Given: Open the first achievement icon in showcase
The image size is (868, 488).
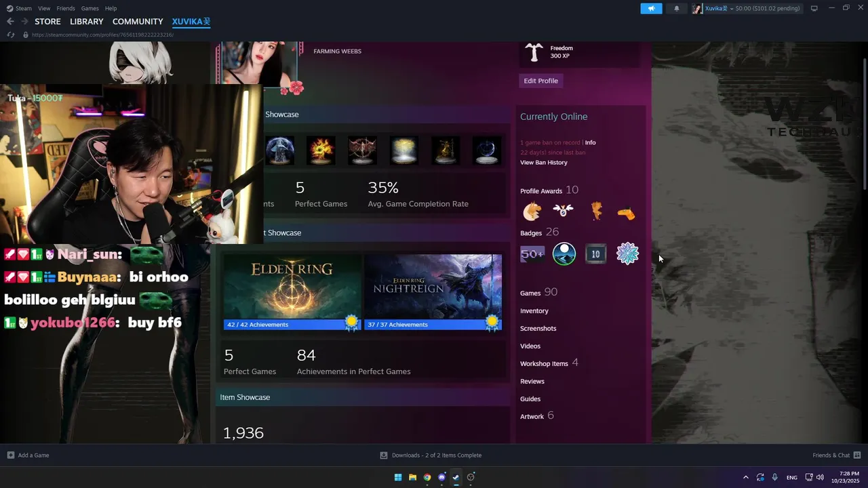Looking at the screenshot, I should [x=279, y=150].
